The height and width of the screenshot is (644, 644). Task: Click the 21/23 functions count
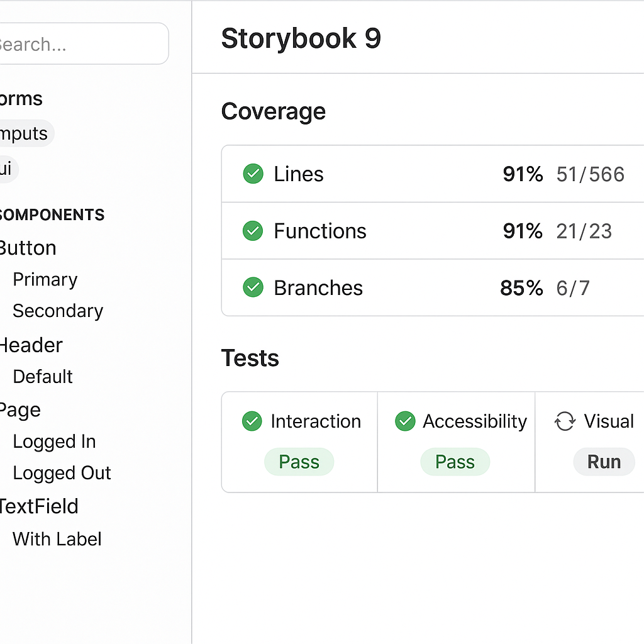(584, 231)
